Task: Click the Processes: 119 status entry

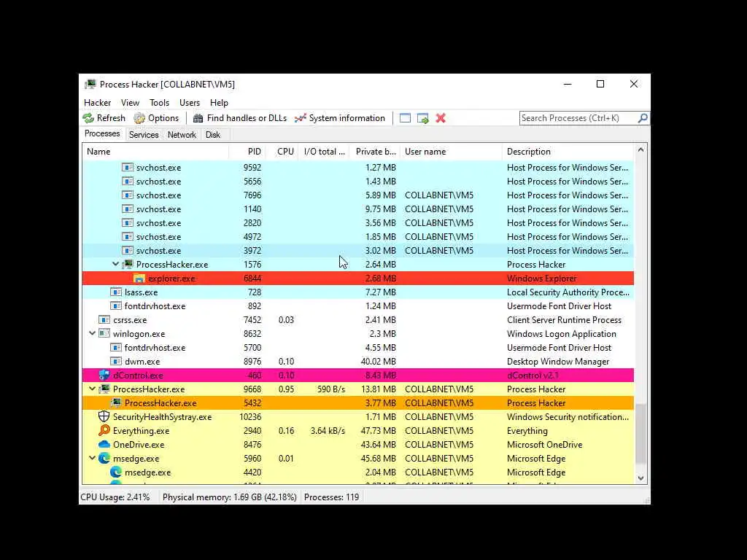Action: pyautogui.click(x=332, y=497)
